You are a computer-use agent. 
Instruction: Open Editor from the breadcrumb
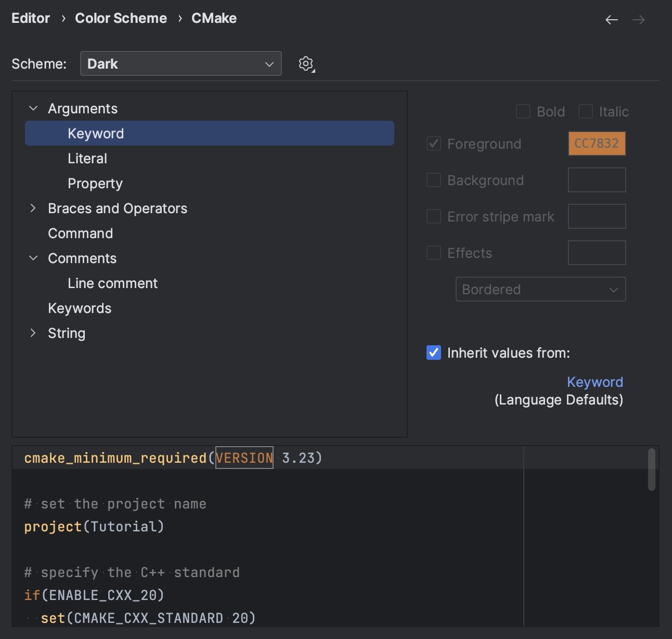pyautogui.click(x=30, y=18)
